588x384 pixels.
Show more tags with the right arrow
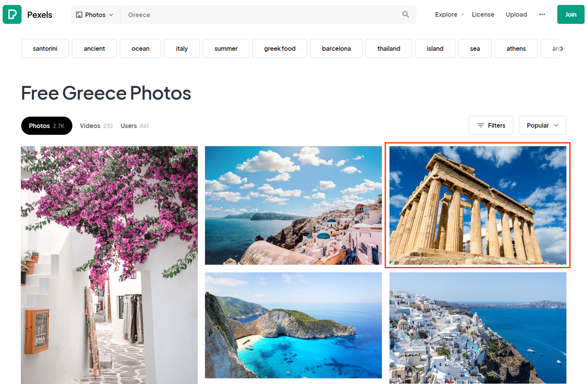click(561, 48)
